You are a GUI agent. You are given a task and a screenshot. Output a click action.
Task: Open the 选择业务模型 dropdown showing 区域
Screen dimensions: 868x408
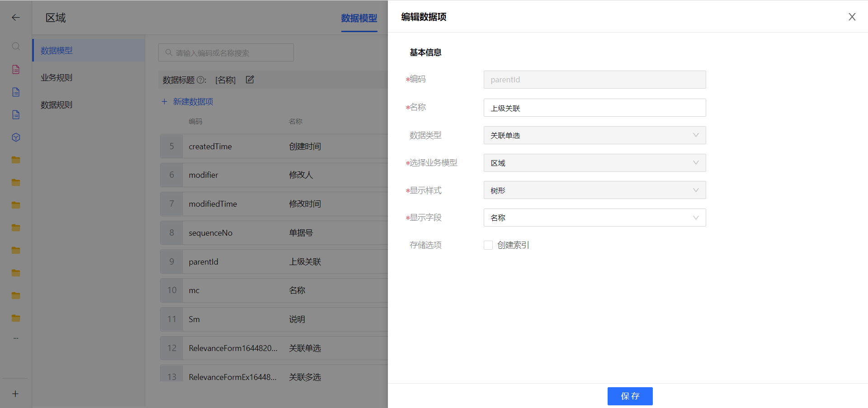click(594, 163)
